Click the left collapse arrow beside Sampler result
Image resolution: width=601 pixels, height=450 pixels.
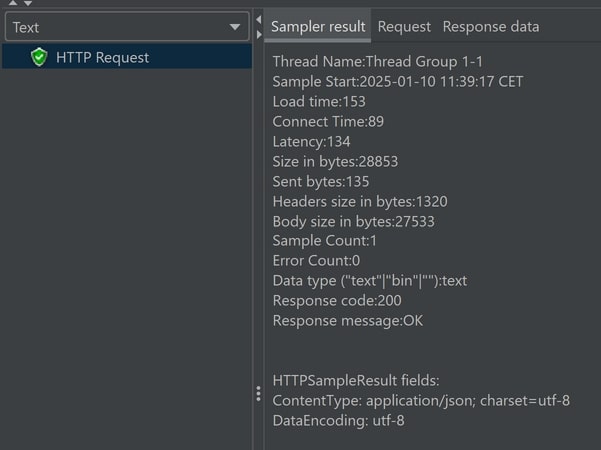point(258,21)
